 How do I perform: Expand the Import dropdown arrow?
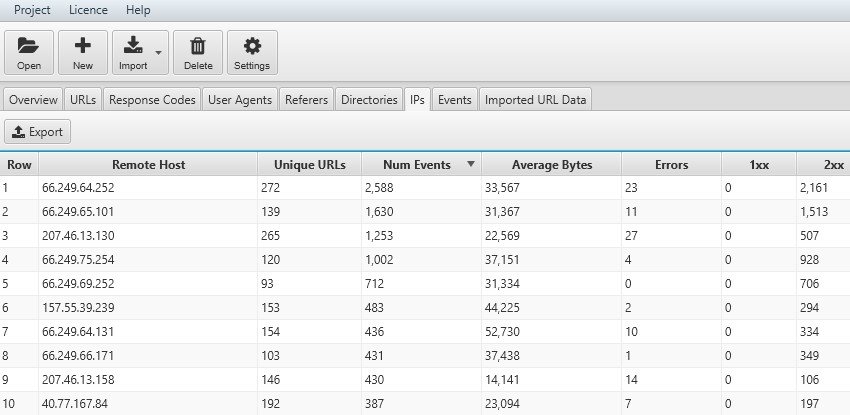158,53
